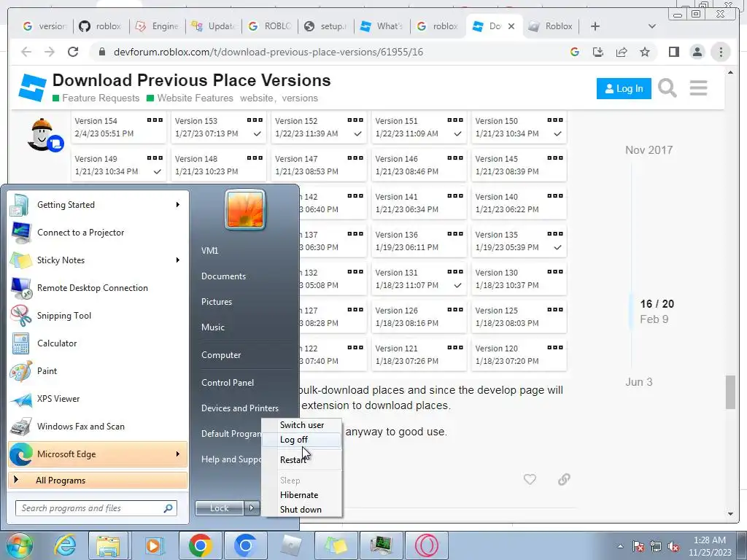Click the share page icon in address bar
The image size is (747, 560).
click(622, 52)
